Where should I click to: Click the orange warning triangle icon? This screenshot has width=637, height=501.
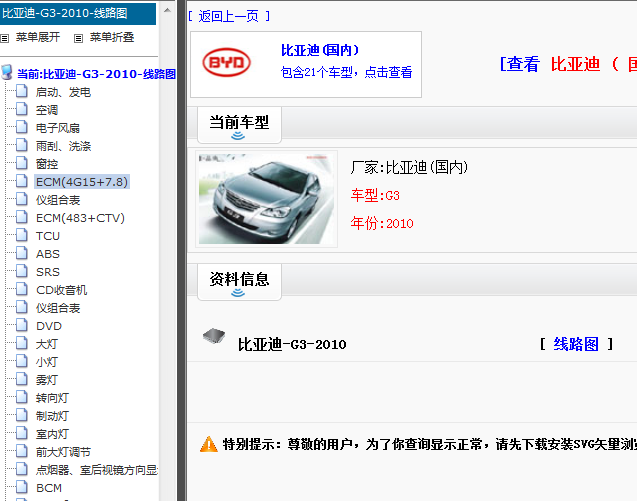tap(209, 444)
